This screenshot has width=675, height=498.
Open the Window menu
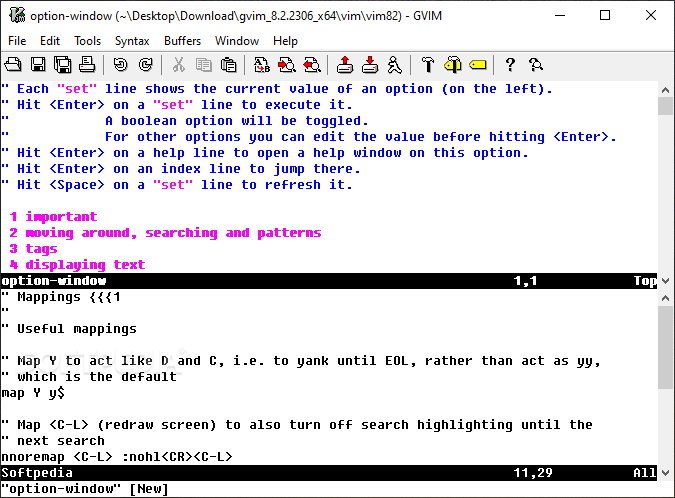[x=237, y=41]
